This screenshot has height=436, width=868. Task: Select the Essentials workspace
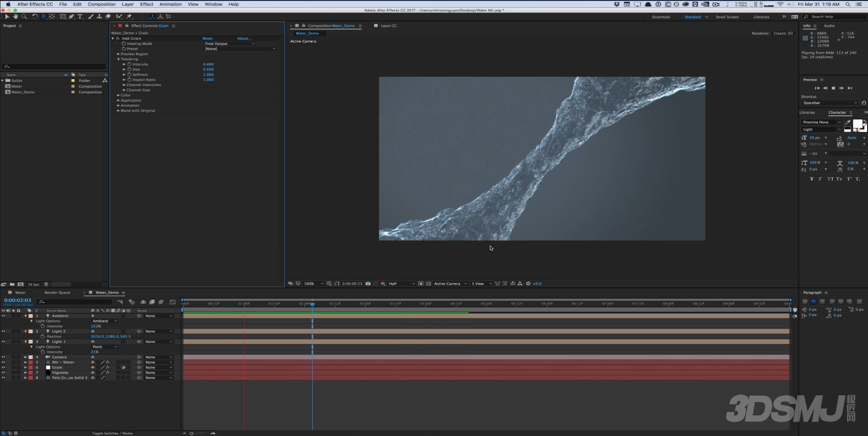(661, 17)
